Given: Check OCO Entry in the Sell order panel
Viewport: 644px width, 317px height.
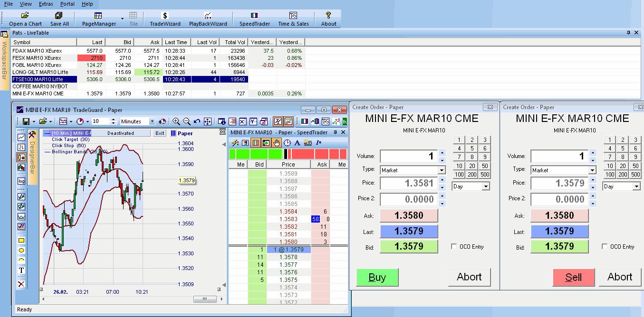Looking at the screenshot, I should (x=605, y=246).
